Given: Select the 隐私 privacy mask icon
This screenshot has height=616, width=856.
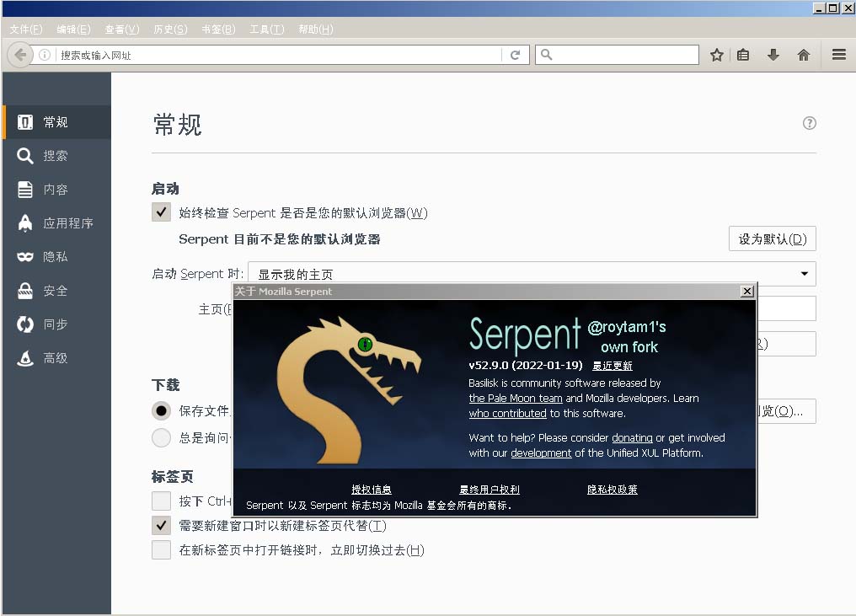Looking at the screenshot, I should point(25,257).
